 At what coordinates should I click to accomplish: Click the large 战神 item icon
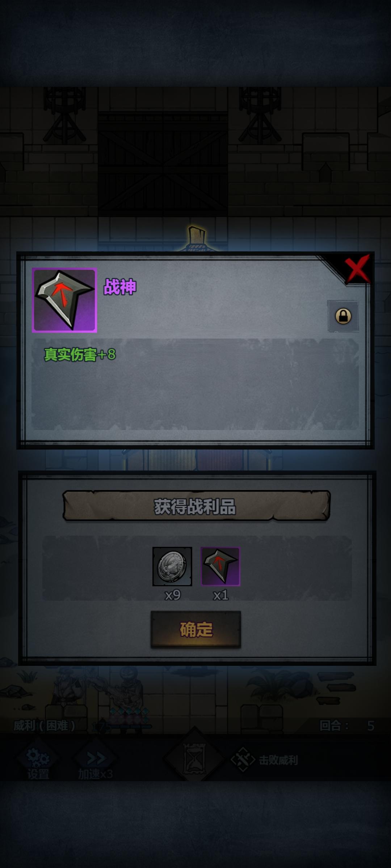click(64, 300)
